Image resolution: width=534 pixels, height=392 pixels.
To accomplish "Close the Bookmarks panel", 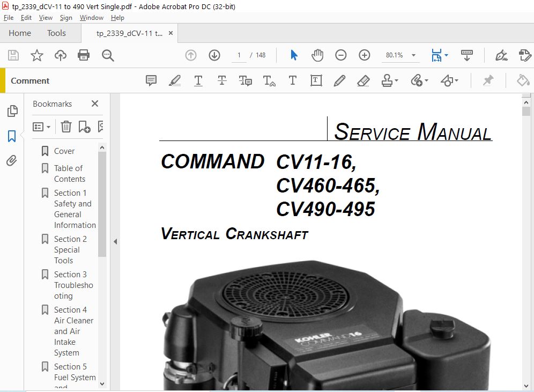I will click(x=95, y=103).
